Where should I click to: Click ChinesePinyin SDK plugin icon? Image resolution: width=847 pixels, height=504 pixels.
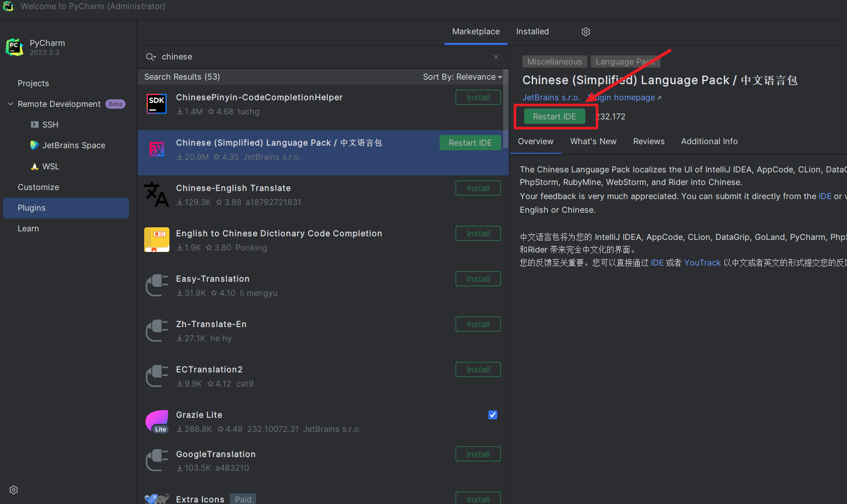point(157,104)
